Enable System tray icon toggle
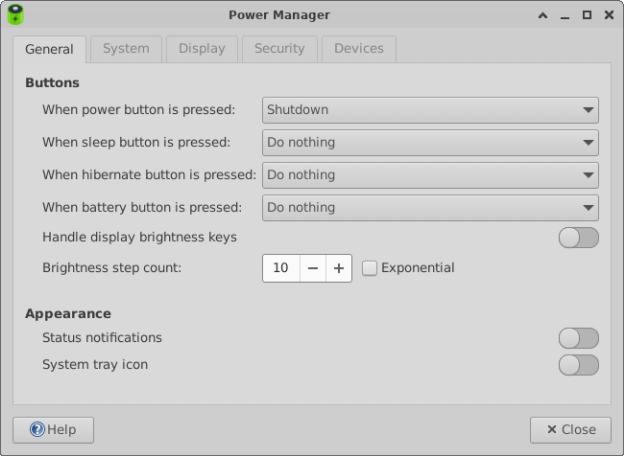 (578, 365)
